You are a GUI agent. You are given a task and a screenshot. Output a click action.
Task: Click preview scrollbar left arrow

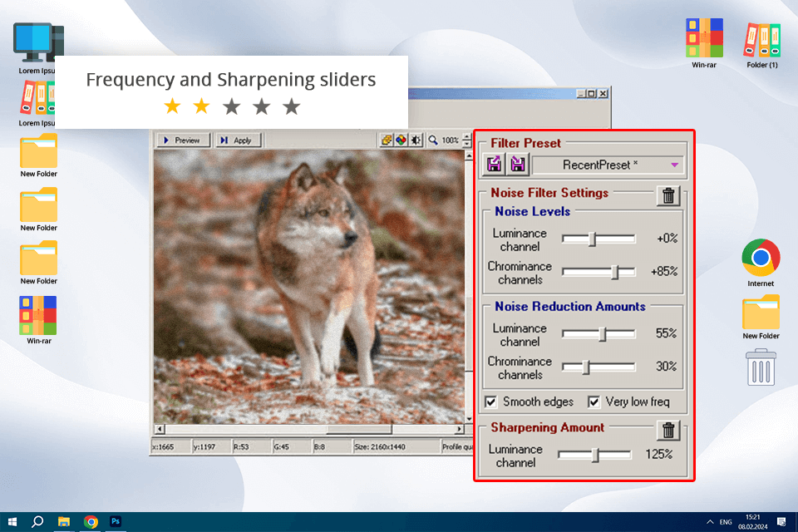160,429
